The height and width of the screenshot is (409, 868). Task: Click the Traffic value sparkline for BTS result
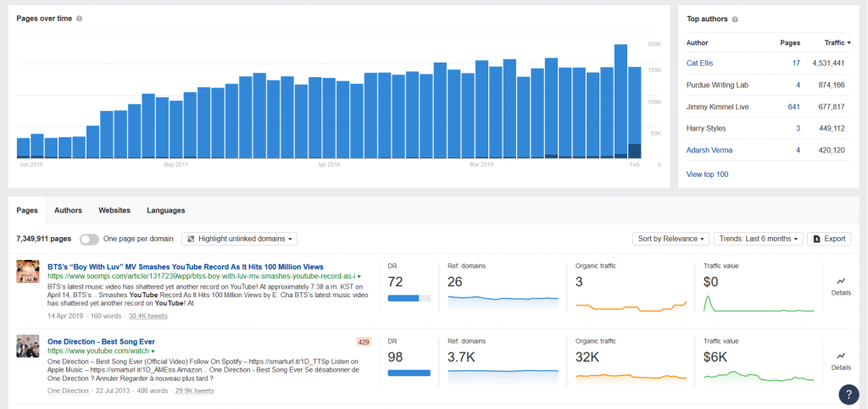point(759,304)
